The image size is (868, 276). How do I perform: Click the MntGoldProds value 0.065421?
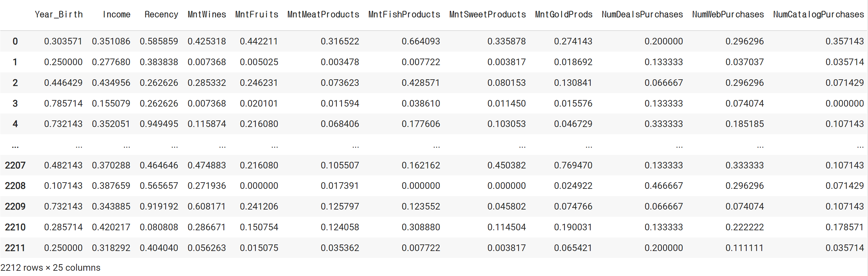coord(573,248)
